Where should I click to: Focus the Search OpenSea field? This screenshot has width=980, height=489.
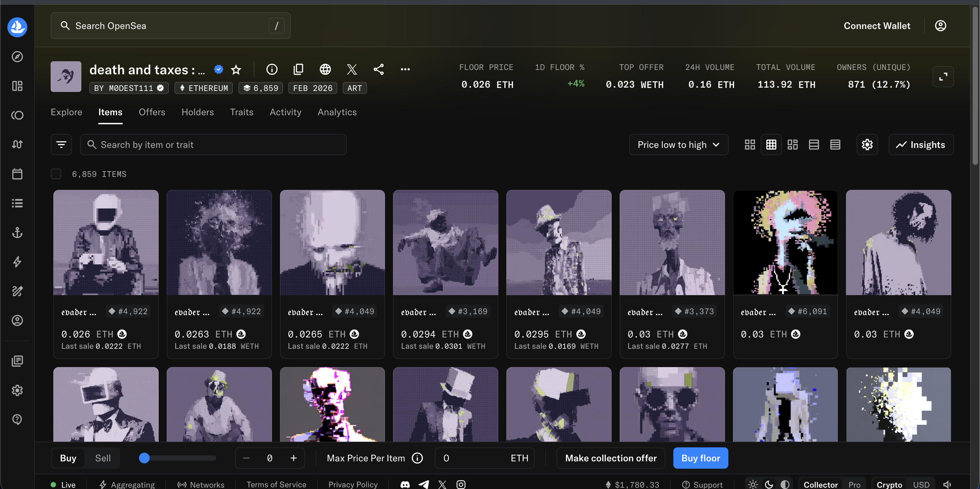pyautogui.click(x=170, y=26)
